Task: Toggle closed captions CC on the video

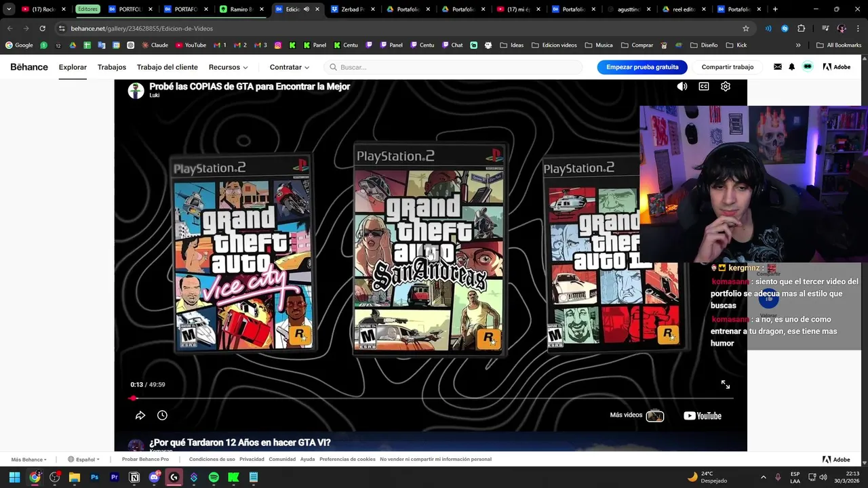Action: click(704, 86)
